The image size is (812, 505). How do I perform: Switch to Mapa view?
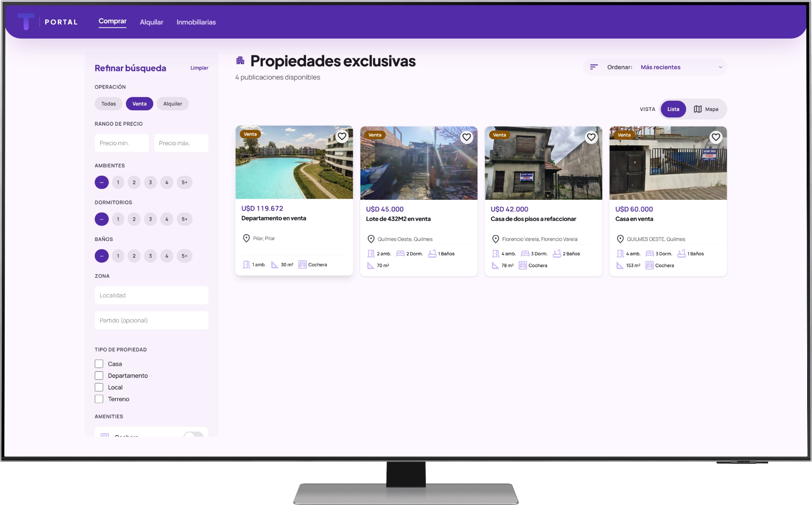click(x=706, y=109)
